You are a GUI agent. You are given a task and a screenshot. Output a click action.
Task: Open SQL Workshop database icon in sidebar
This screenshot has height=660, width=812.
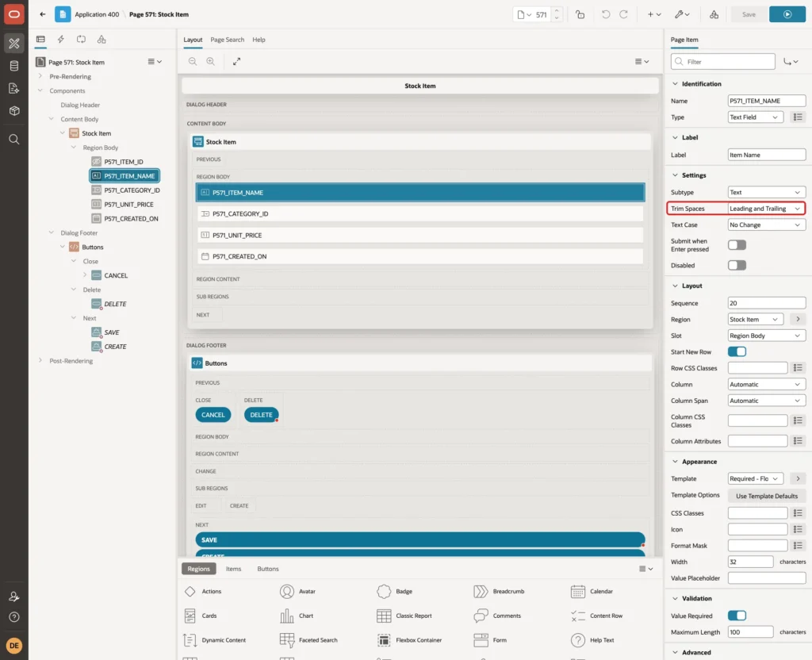pos(14,66)
